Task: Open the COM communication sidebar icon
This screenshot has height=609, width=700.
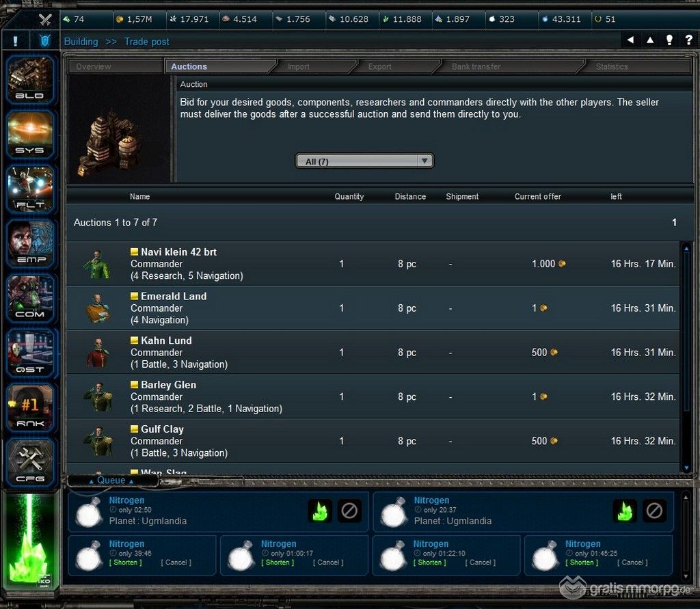Action: pos(30,297)
